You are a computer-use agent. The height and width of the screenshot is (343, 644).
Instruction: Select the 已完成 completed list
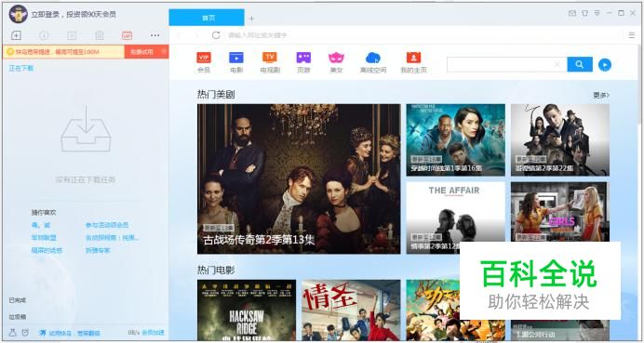pos(18,300)
